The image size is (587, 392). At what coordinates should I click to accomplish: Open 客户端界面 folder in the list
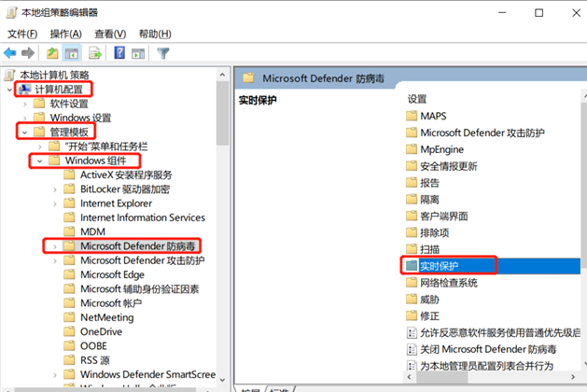444,216
